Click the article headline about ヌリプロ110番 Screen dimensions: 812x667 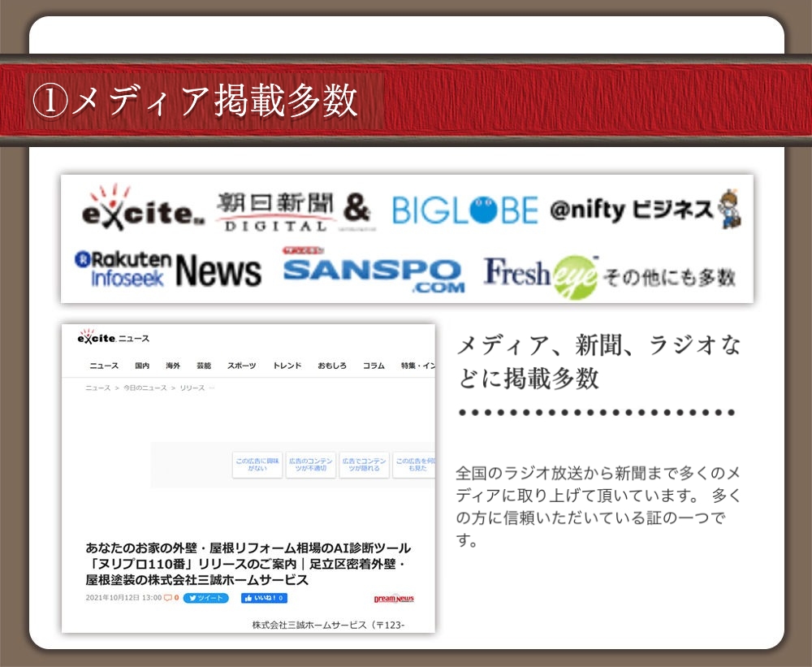pos(248,564)
